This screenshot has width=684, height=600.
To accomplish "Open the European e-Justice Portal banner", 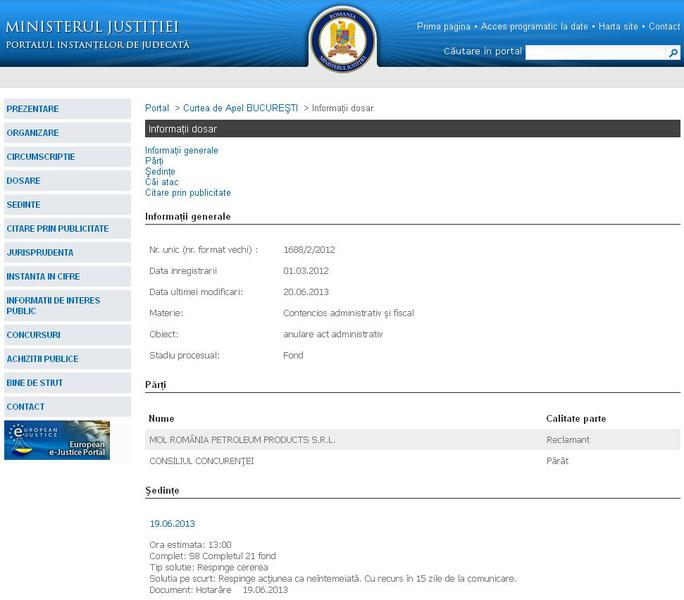I will point(57,440).
